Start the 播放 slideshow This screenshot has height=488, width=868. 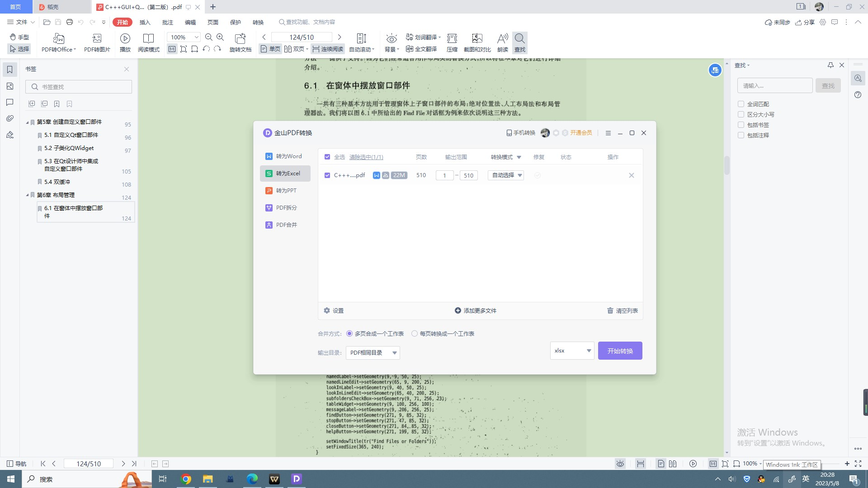[125, 43]
